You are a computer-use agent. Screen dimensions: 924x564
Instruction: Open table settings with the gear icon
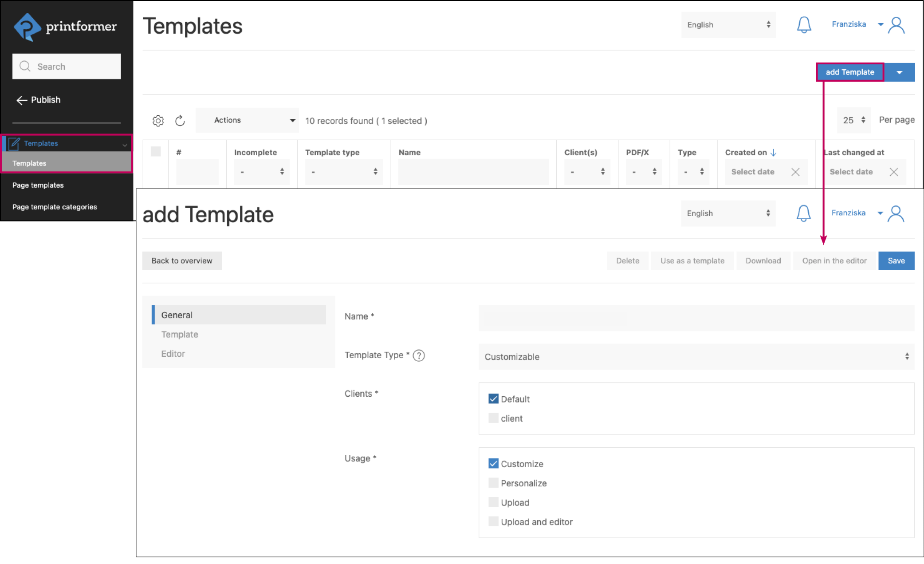158,120
